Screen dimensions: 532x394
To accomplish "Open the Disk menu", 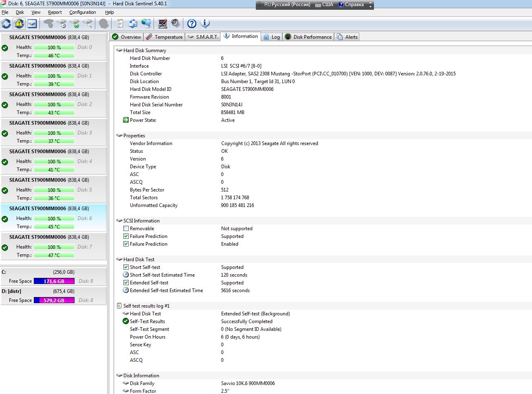I will 20,12.
